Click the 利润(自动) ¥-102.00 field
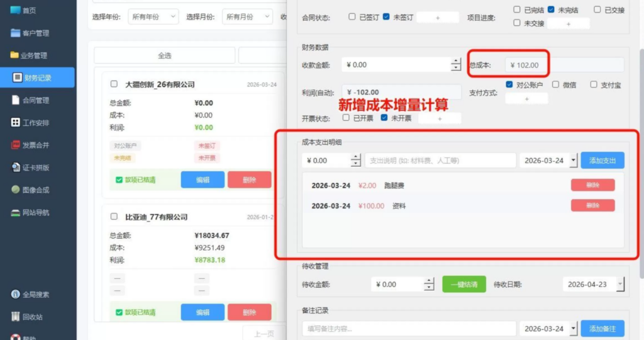Image resolution: width=644 pixels, height=340 pixels. coord(402,92)
